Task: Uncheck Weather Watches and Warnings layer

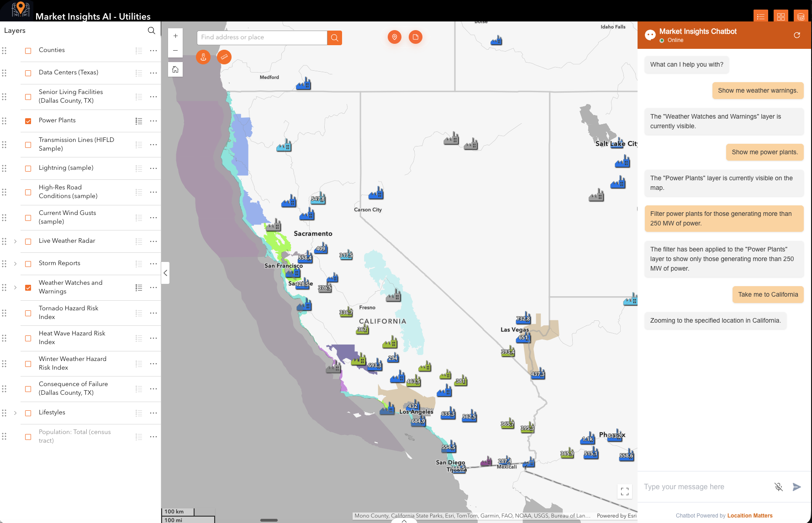Action: 28,288
